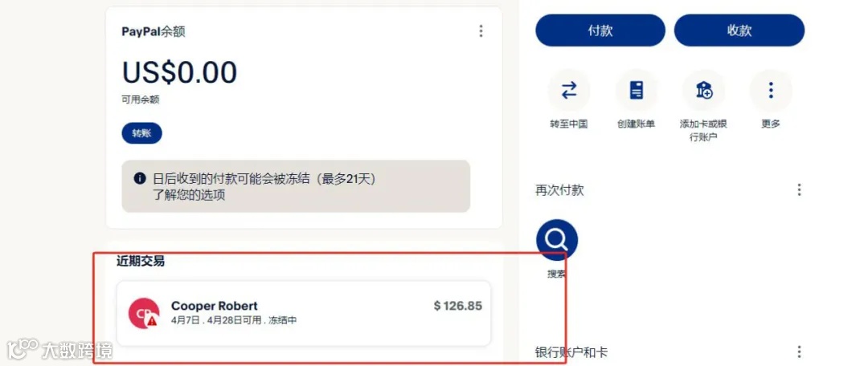This screenshot has width=868, height=366.
Task: Open the 再次付款 section options menu
Action: [799, 190]
